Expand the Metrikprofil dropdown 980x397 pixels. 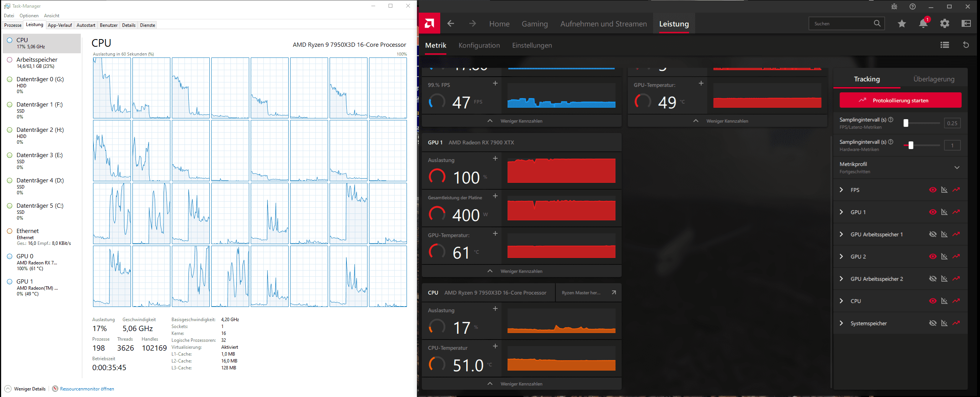(957, 167)
